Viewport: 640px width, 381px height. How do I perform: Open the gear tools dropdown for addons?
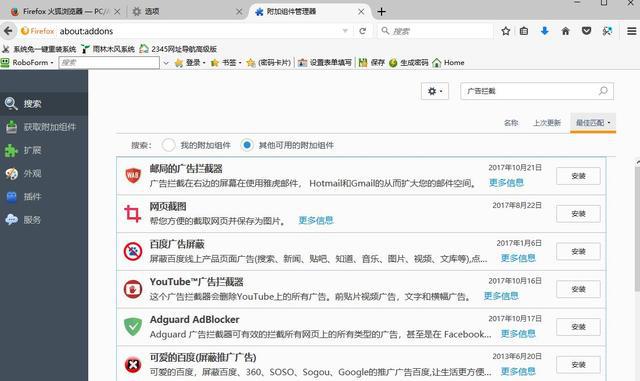435,91
